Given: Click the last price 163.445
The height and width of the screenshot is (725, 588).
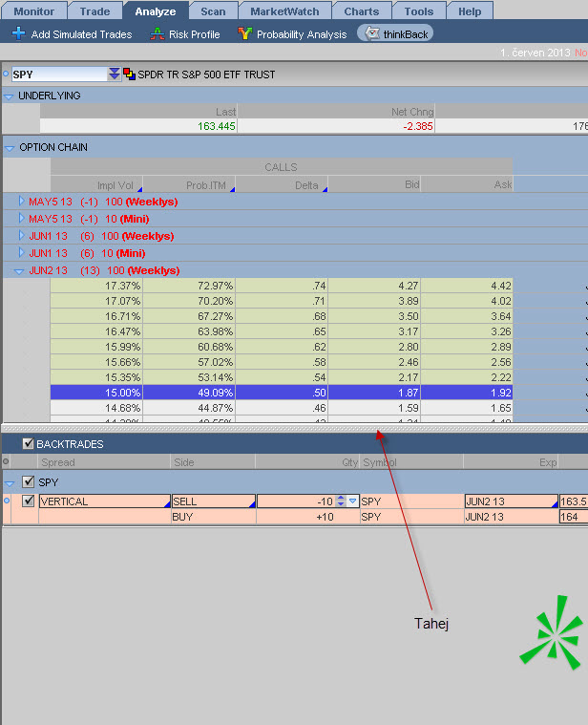Looking at the screenshot, I should pos(217,126).
